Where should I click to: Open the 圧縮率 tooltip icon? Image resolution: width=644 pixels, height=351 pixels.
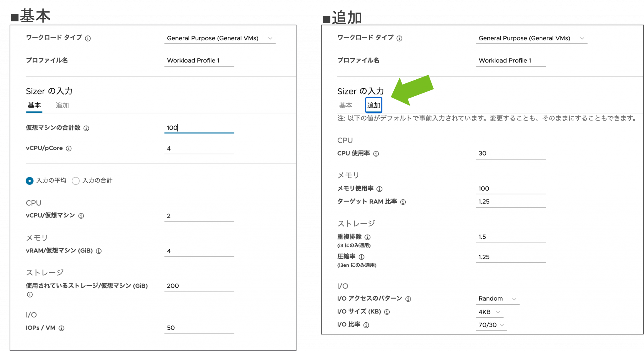361,257
